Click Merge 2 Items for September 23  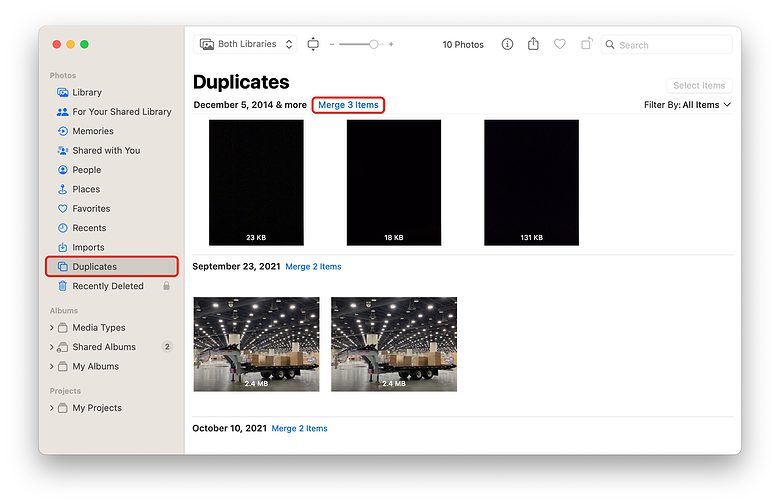tap(313, 267)
